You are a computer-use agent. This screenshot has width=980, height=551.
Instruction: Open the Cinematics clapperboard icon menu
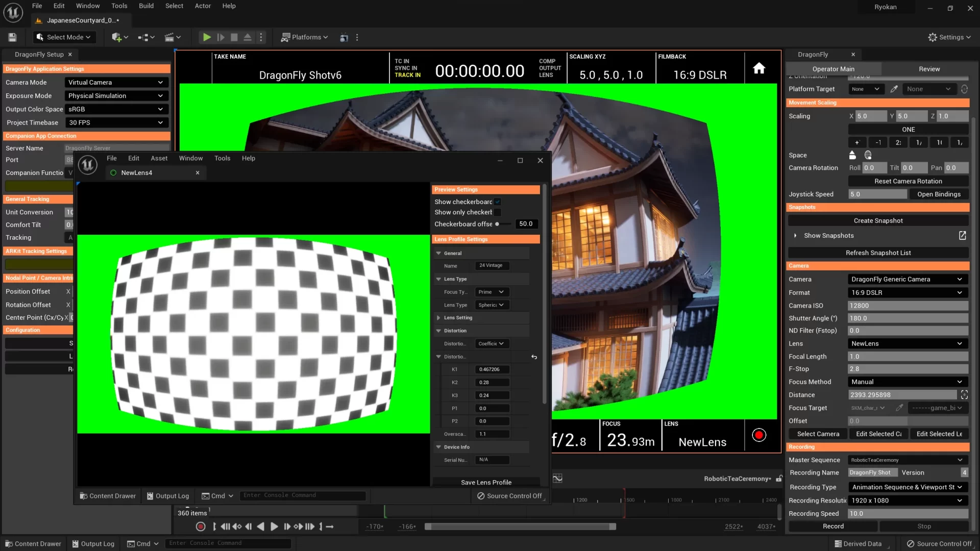tap(173, 37)
